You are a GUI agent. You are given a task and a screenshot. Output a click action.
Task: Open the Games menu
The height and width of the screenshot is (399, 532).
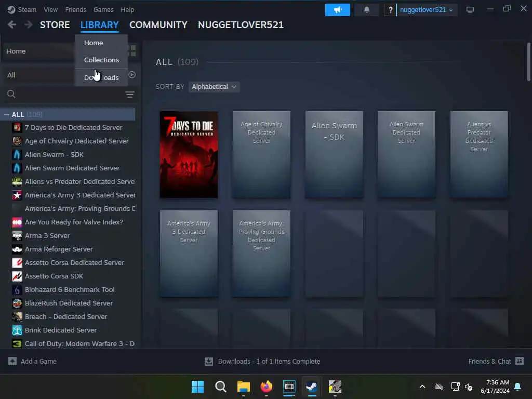(x=103, y=10)
